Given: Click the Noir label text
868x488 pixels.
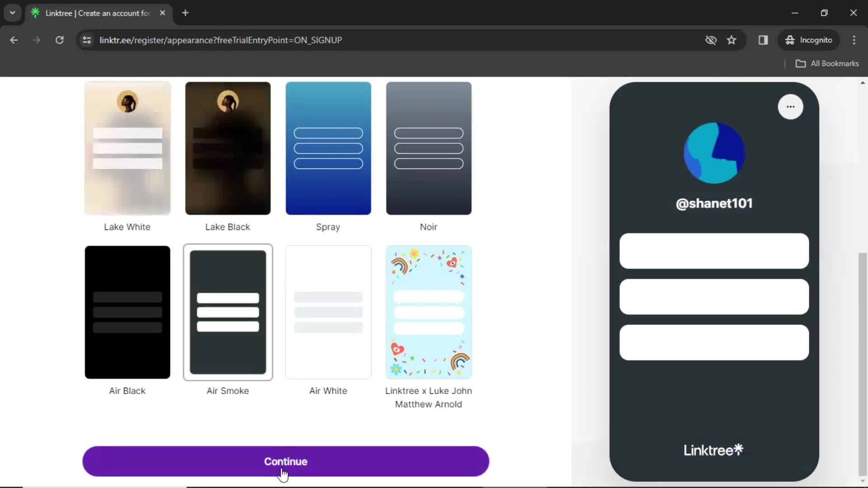Looking at the screenshot, I should point(429,227).
